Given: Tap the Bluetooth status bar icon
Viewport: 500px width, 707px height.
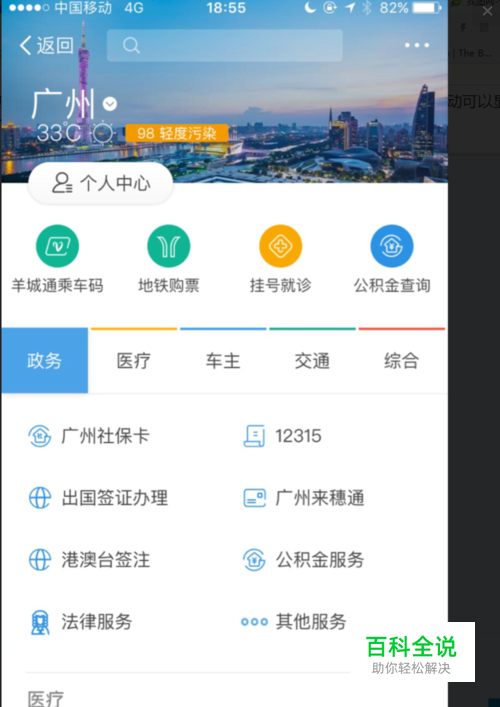Looking at the screenshot, I should click(367, 8).
